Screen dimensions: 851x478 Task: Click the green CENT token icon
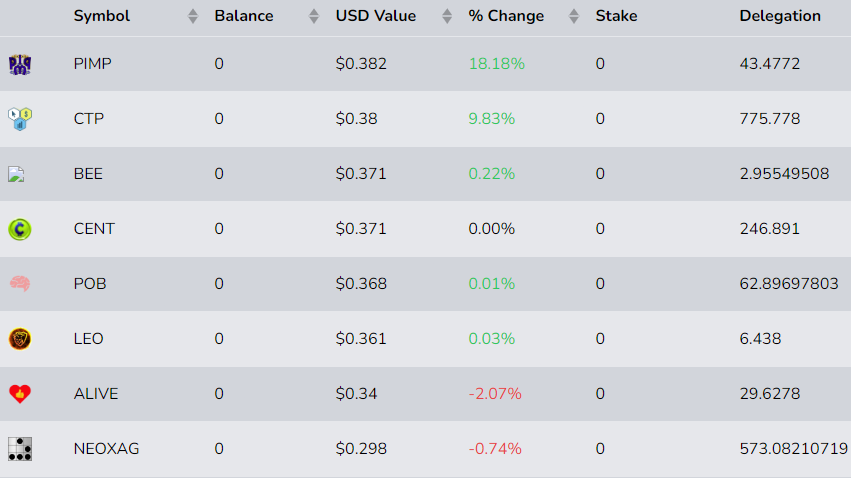point(20,229)
